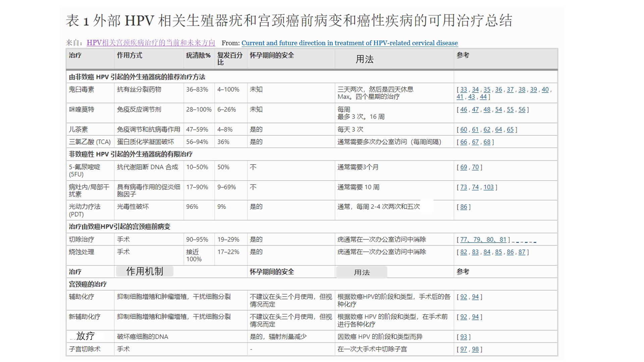Screen dimensions: 644x362
Task: Open reference 94 in the 新辅助化疗 row
Action: (x=475, y=317)
